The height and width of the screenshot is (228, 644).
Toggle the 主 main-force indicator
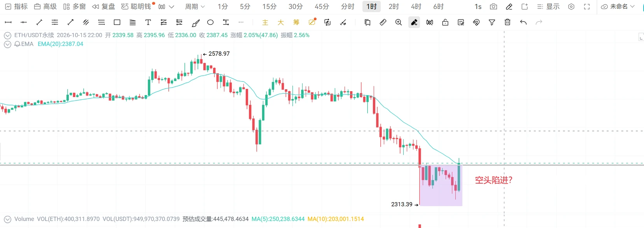(265, 22)
